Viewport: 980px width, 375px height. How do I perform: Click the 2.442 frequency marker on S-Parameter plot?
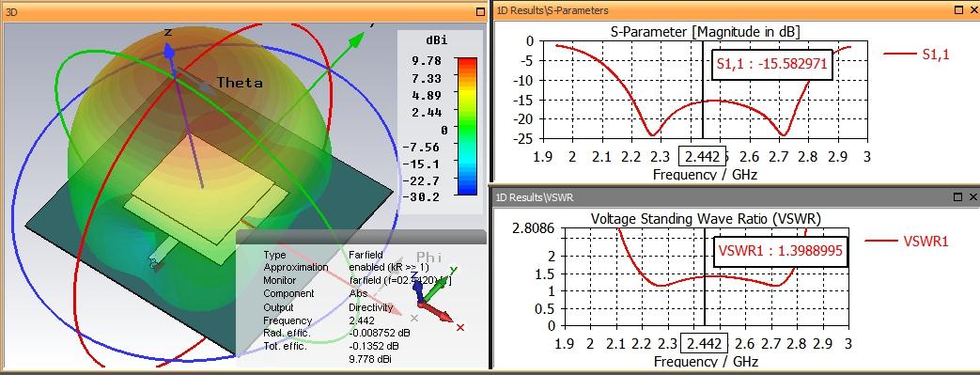coord(704,157)
